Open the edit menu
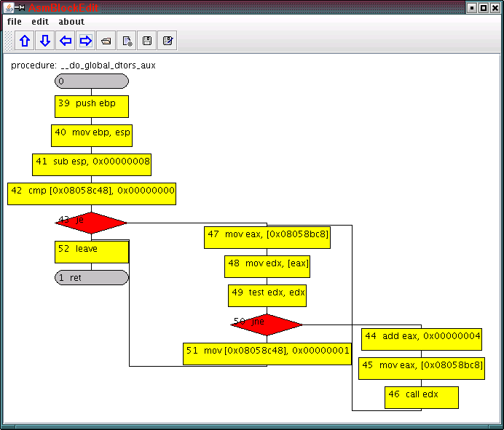 [40, 22]
